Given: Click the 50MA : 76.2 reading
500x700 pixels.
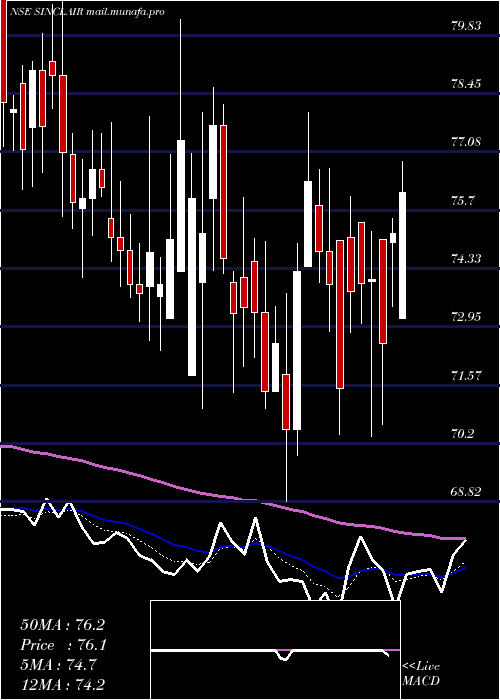Looking at the screenshot, I should [x=62, y=625].
